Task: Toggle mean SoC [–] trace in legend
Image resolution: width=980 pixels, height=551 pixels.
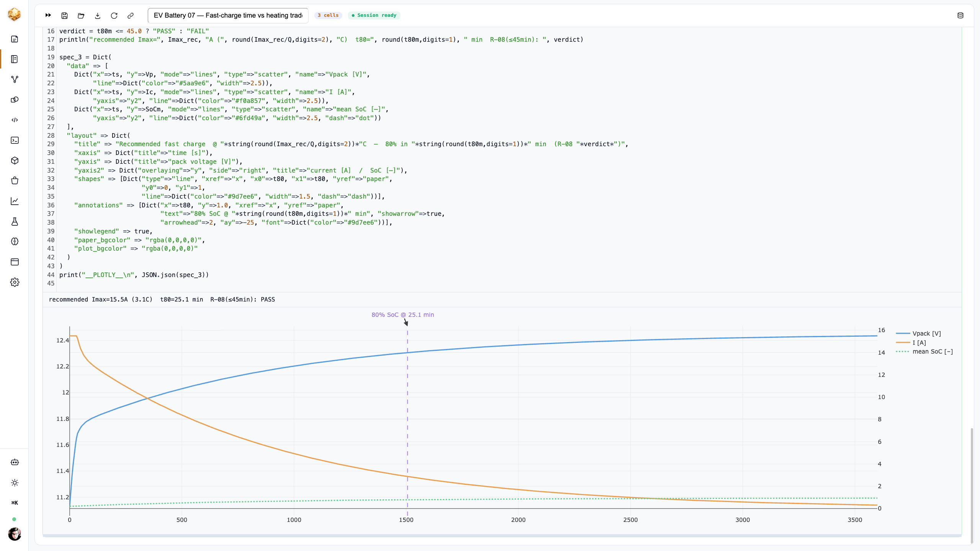Action: [x=924, y=352]
